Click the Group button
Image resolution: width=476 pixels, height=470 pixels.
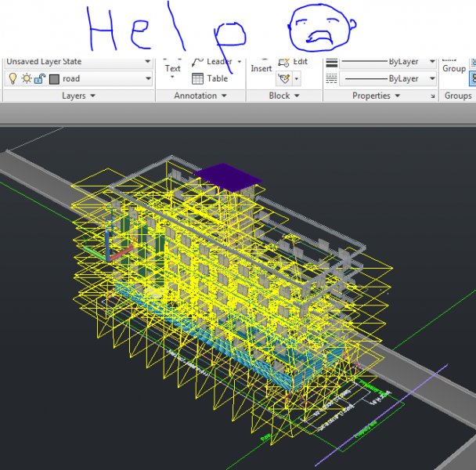454,68
